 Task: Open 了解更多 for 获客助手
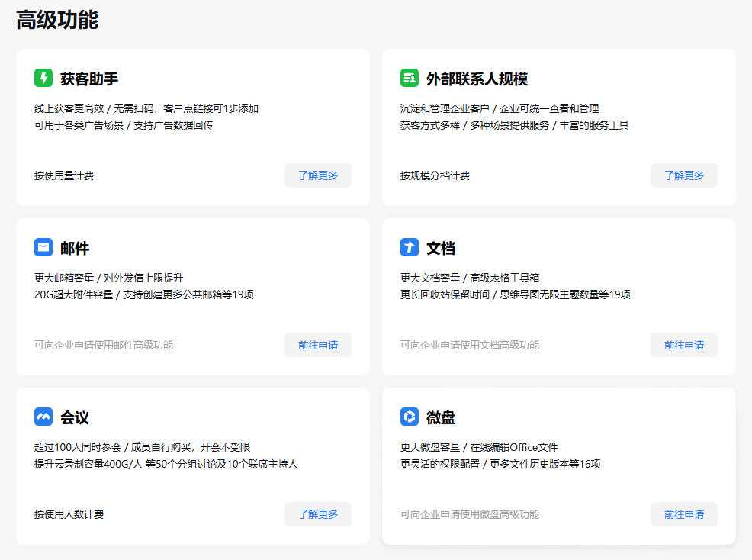click(318, 175)
